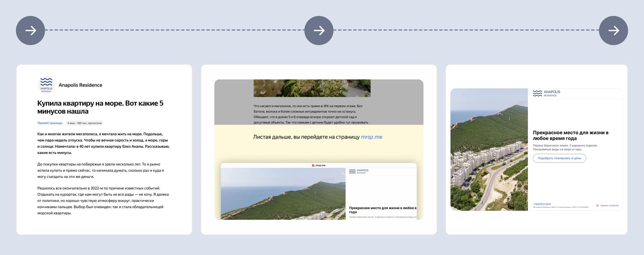Click the mrqz.me address in the preview bar
The image size is (644, 255).
[320, 165]
